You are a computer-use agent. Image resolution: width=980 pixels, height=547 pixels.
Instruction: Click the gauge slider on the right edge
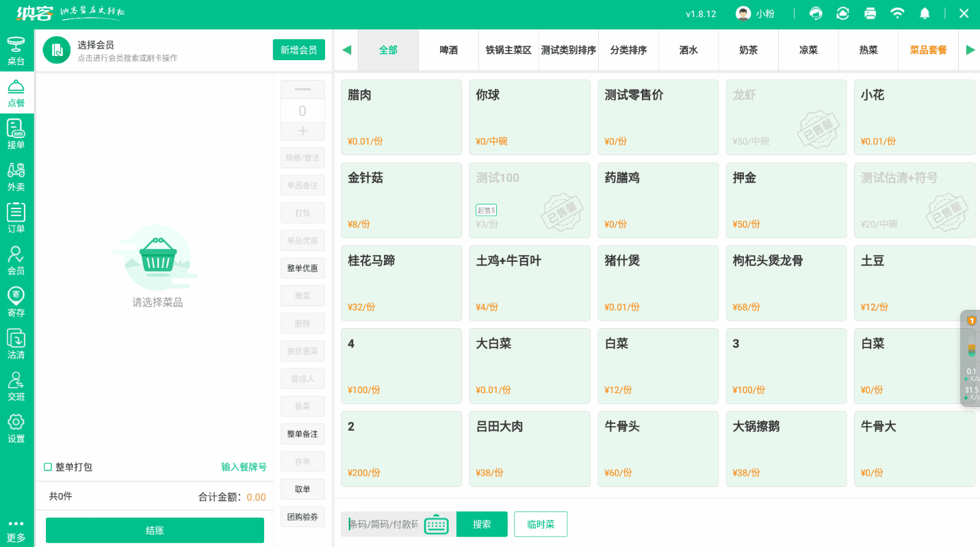(972, 349)
